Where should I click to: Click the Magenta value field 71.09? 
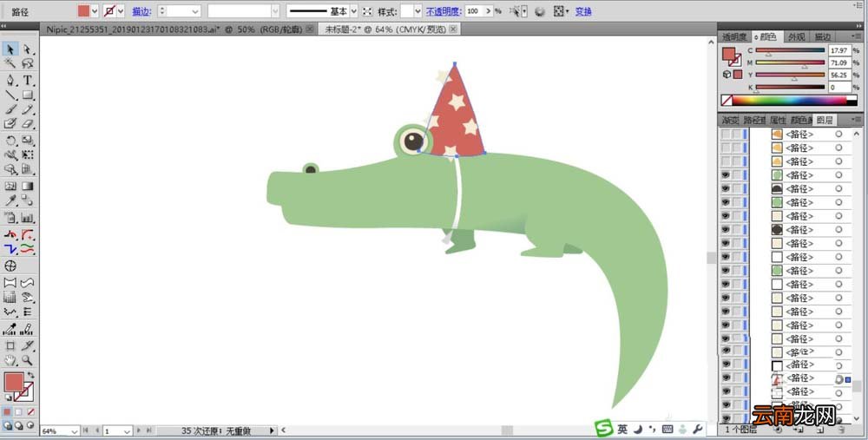(838, 63)
